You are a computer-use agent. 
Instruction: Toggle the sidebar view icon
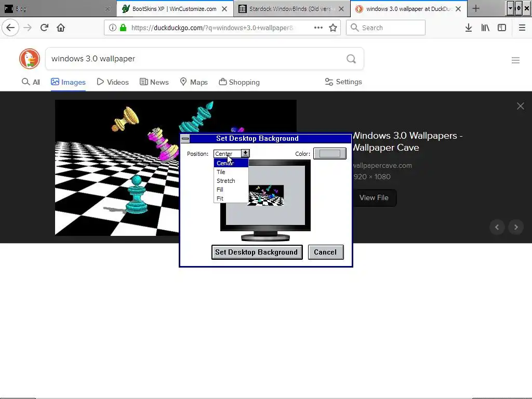[x=502, y=28]
